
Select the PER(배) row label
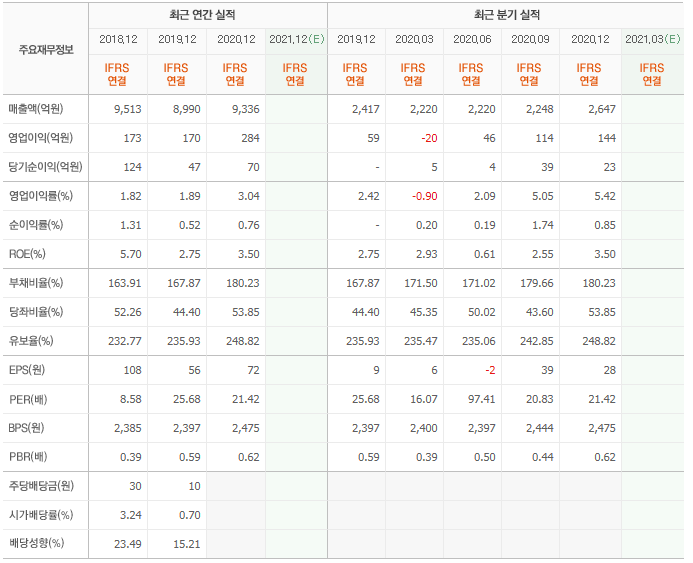[28, 399]
